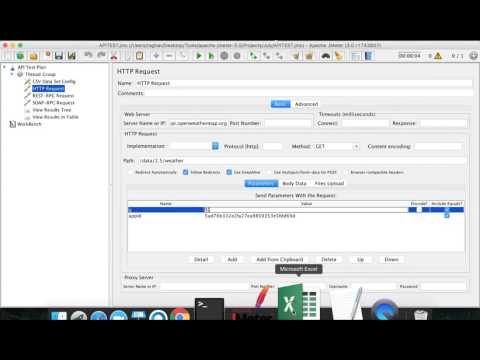Click the Remote Stop All icon
Screen dimensions: 480x360
(x=266, y=56)
